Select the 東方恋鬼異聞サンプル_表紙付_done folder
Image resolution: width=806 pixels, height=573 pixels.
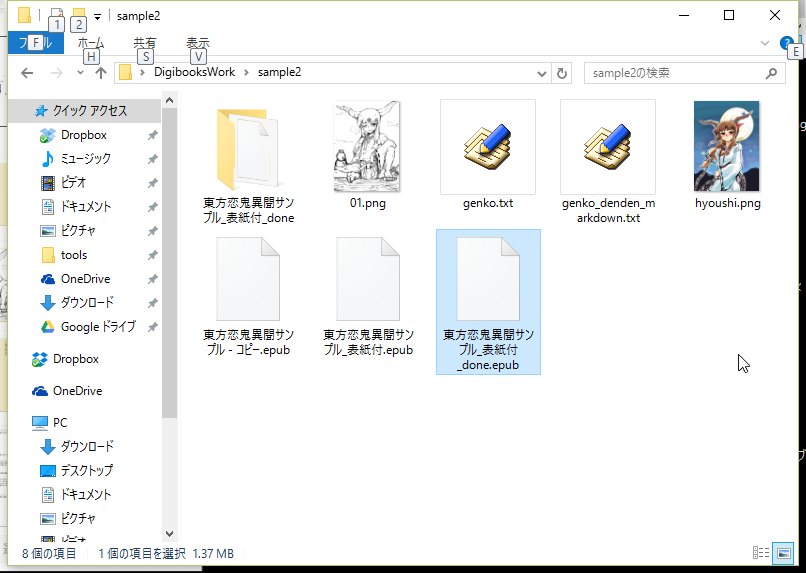248,162
